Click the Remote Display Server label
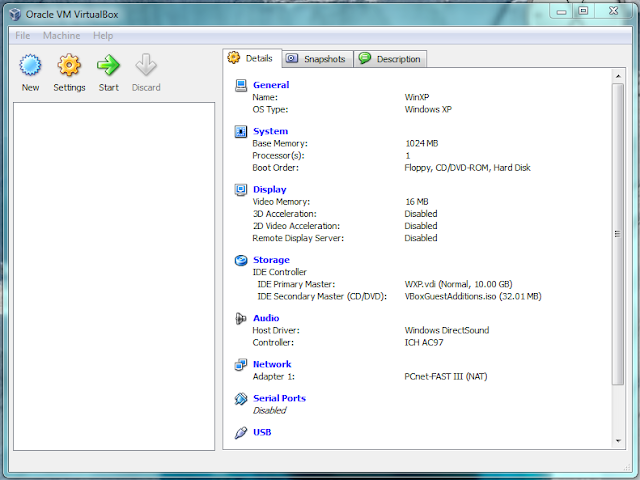This screenshot has width=640, height=480. click(298, 238)
